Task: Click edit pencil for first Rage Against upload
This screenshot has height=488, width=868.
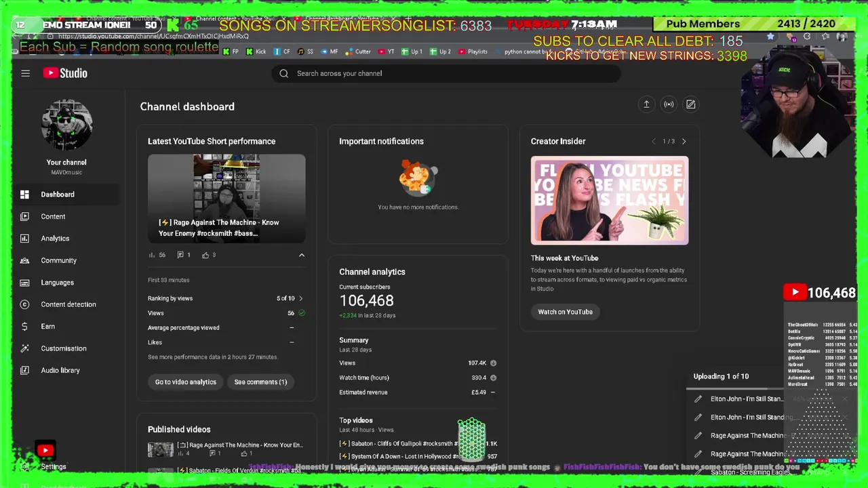Action: point(698,436)
